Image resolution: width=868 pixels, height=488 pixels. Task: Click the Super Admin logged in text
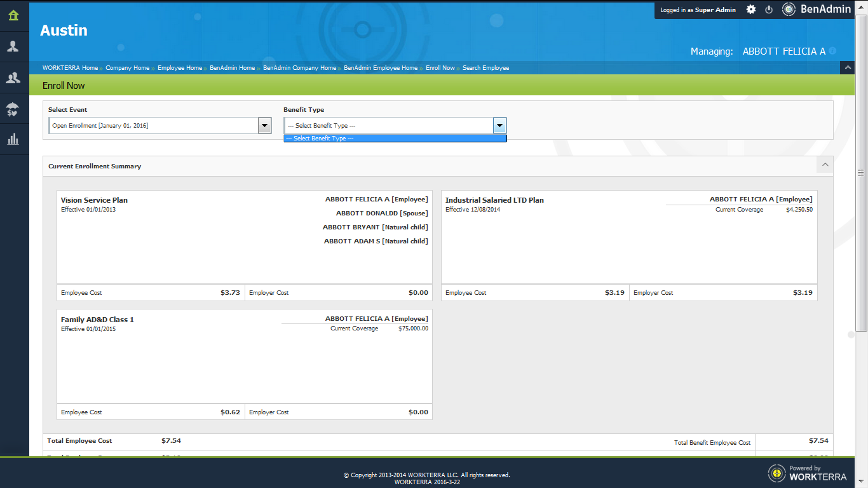click(715, 10)
